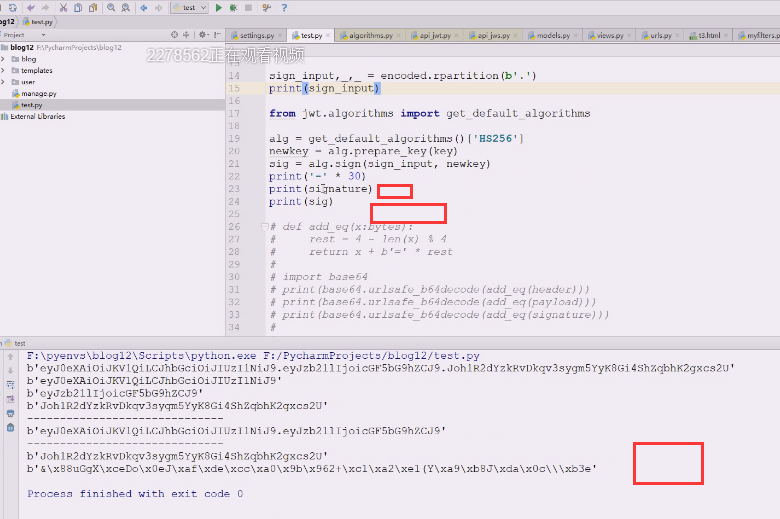The image size is (780, 519).
Task: Click Scroll from Source target icon
Action: click(174, 35)
